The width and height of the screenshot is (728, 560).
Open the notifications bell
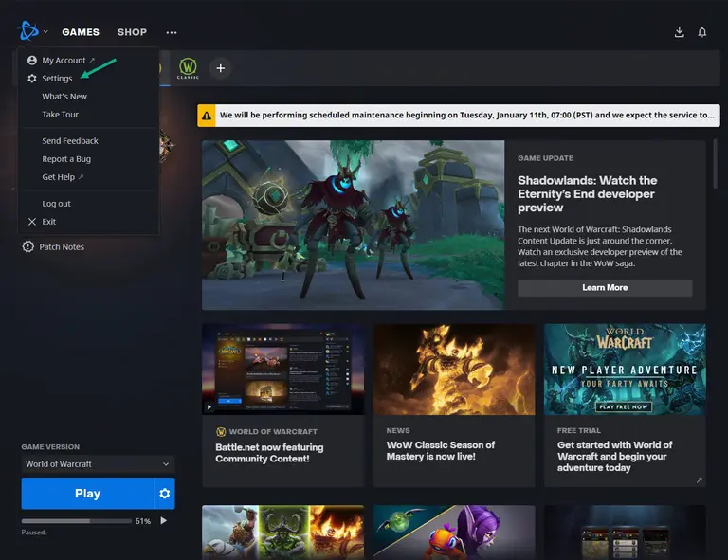(702, 32)
